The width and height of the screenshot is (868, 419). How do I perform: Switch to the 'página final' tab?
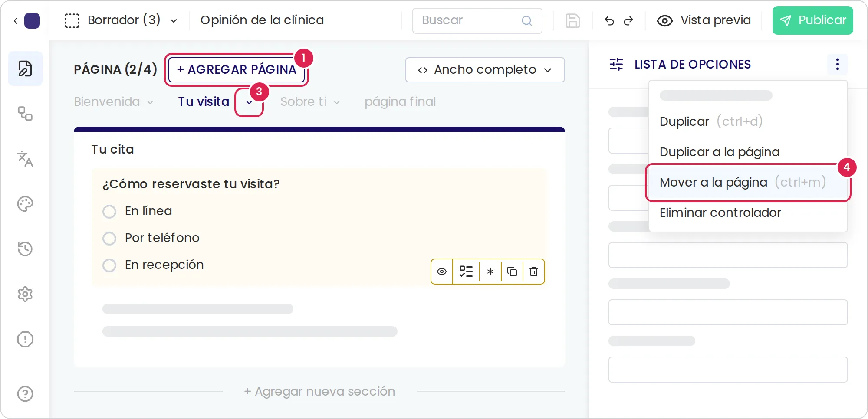click(x=400, y=101)
